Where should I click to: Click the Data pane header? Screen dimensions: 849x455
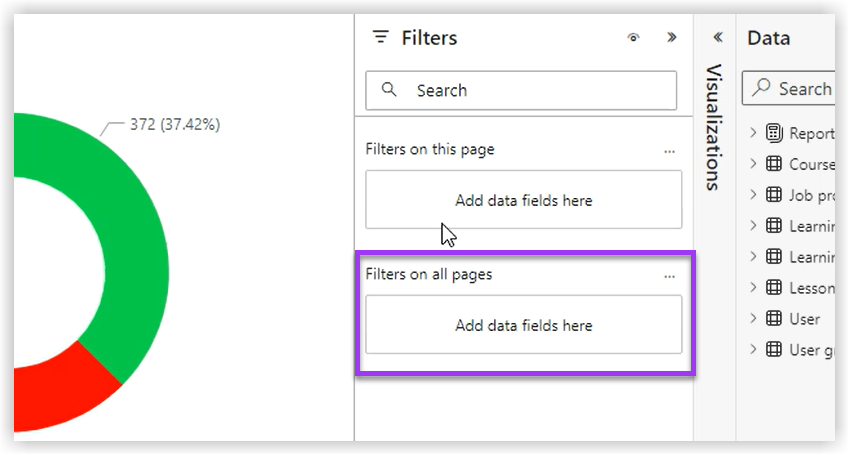click(769, 38)
